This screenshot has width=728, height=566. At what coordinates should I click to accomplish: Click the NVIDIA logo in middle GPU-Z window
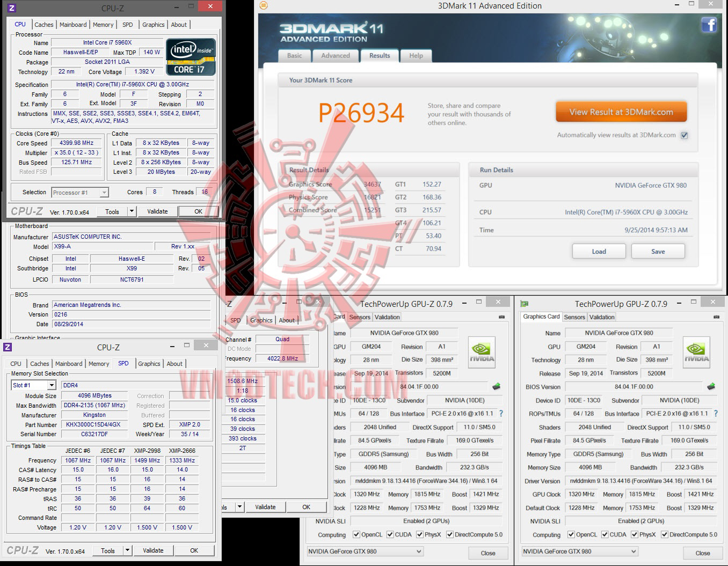[482, 352]
